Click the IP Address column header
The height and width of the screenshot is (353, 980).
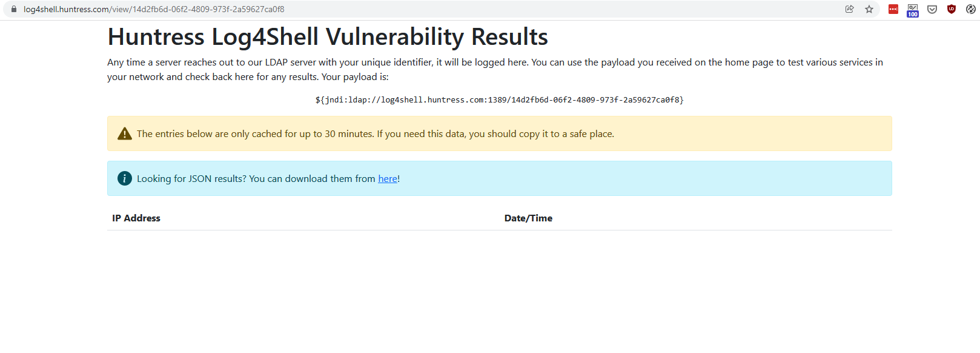[136, 218]
